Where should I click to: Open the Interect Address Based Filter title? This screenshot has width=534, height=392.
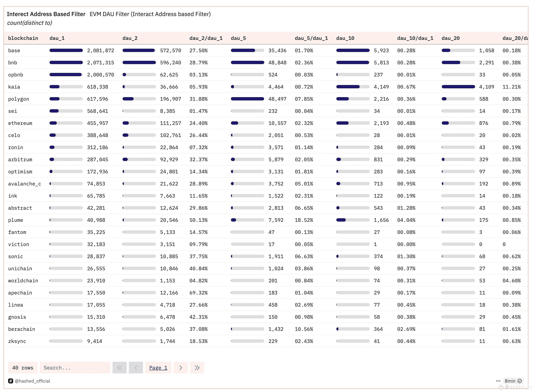click(x=46, y=14)
